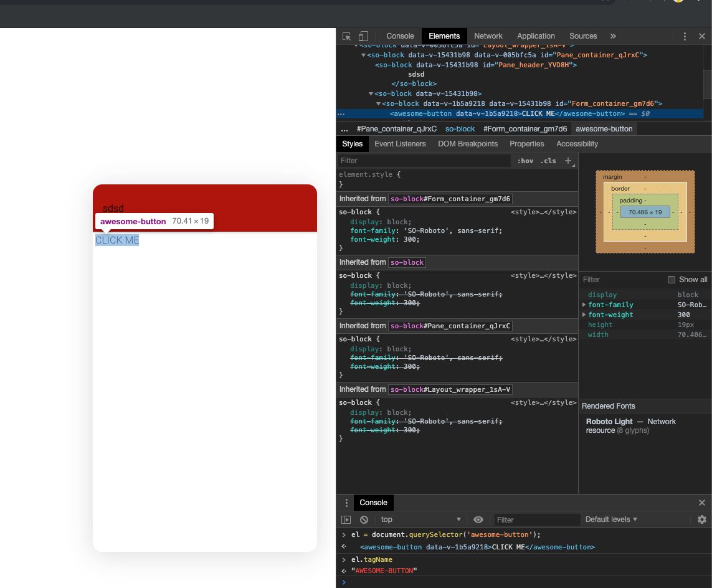
Task: Focus the console Filter input
Action: coord(537,520)
